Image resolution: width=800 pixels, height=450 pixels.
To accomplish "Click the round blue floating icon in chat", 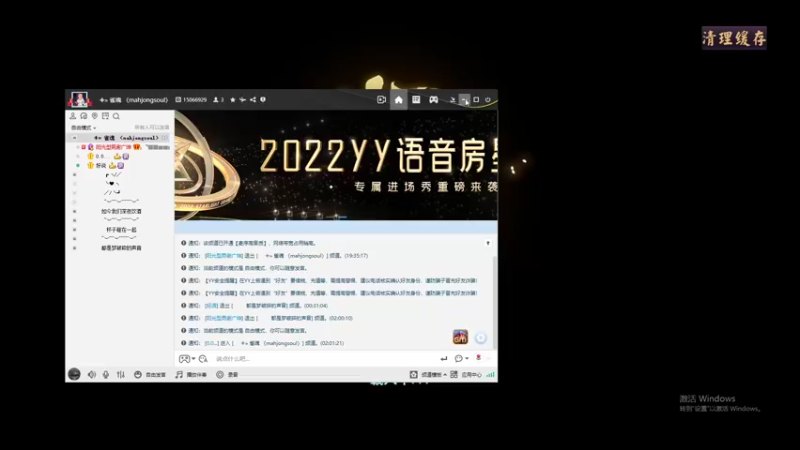I will pos(481,337).
